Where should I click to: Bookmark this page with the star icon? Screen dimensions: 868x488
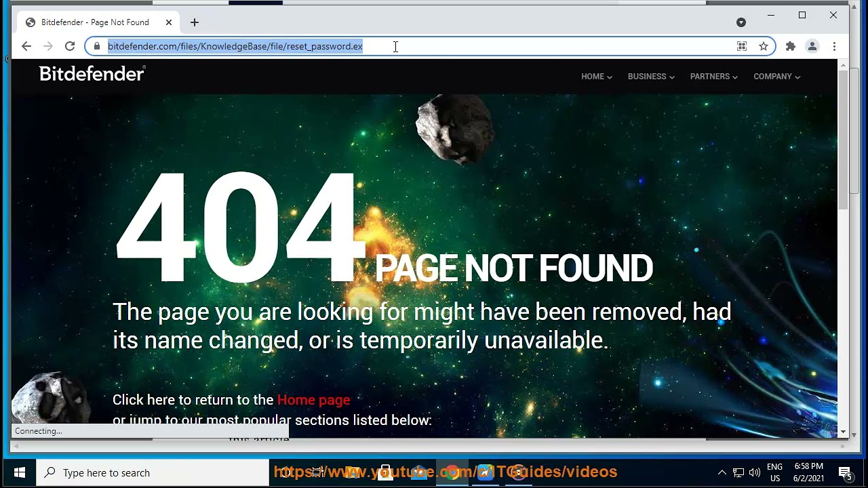click(x=764, y=46)
